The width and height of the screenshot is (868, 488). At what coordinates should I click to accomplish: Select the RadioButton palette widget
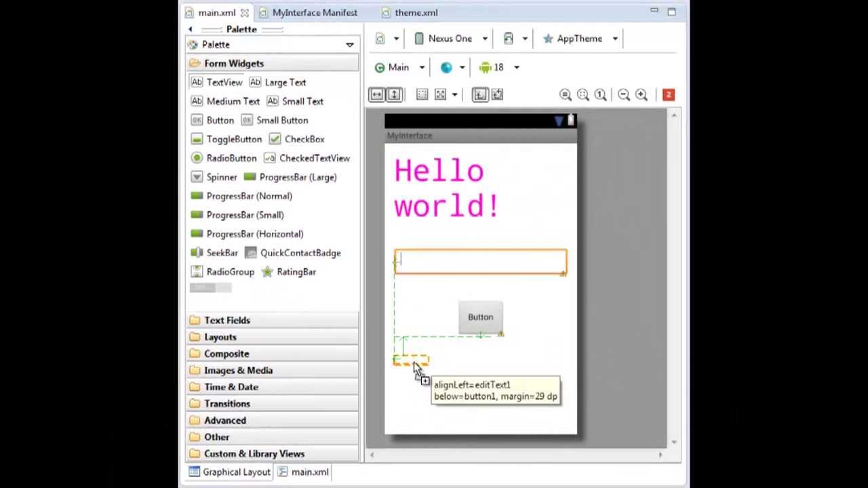point(224,158)
